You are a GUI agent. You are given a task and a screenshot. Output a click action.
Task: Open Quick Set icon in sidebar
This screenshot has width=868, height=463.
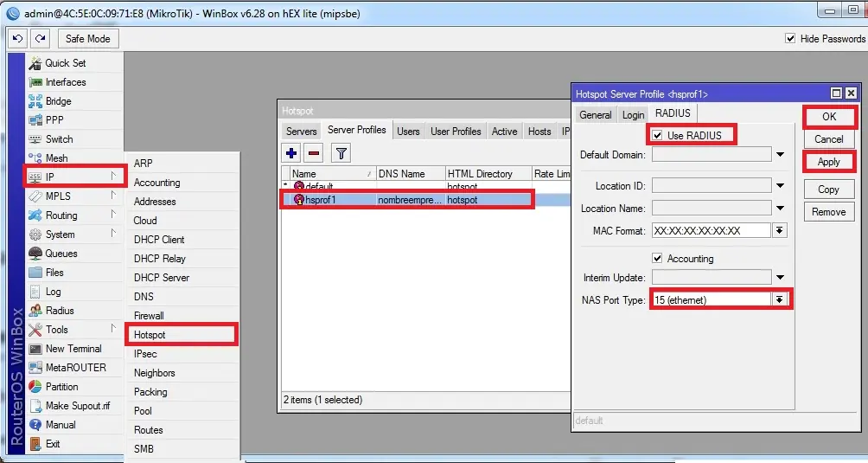[35, 63]
